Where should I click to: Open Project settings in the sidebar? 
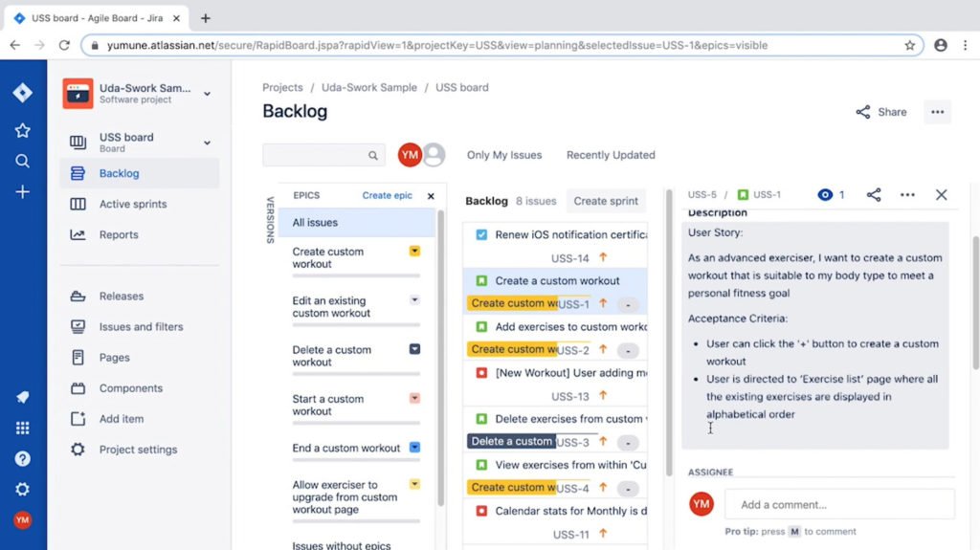[x=140, y=450]
